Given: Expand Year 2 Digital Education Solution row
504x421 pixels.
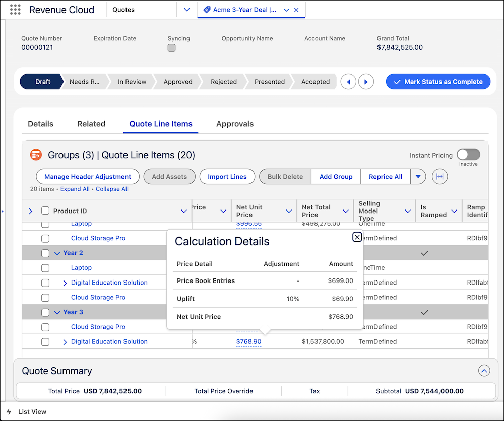Looking at the screenshot, I should 65,283.
